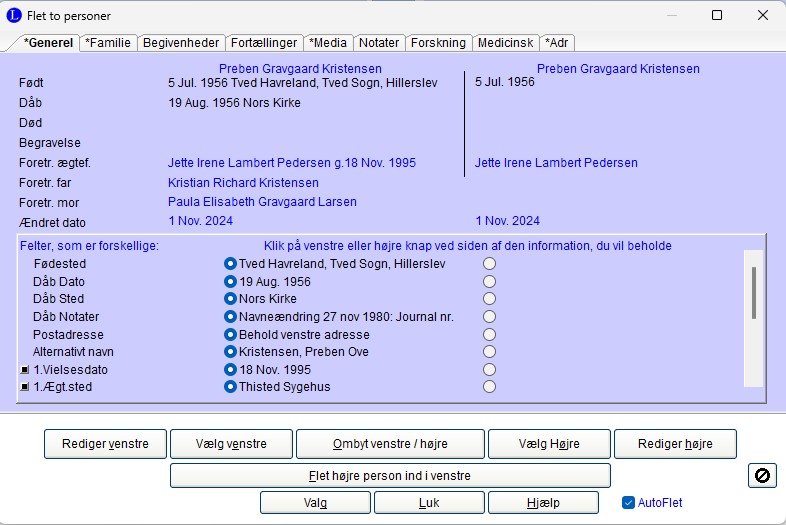
Task: Select right radio button for Postadresse
Action: (x=490, y=334)
